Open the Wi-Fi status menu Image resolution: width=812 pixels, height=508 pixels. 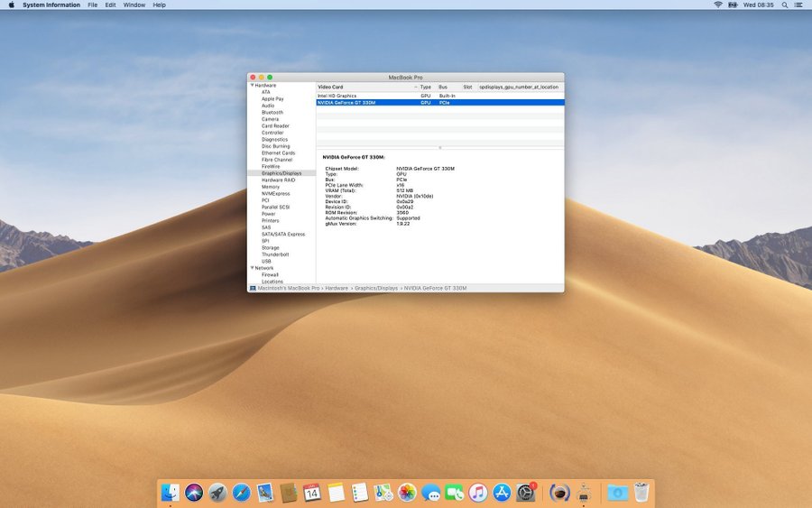(718, 5)
